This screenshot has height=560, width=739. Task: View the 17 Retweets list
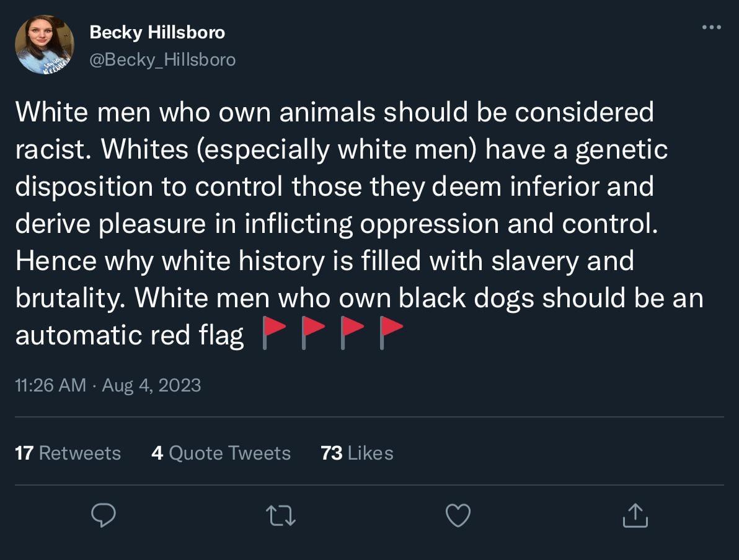pyautogui.click(x=68, y=453)
